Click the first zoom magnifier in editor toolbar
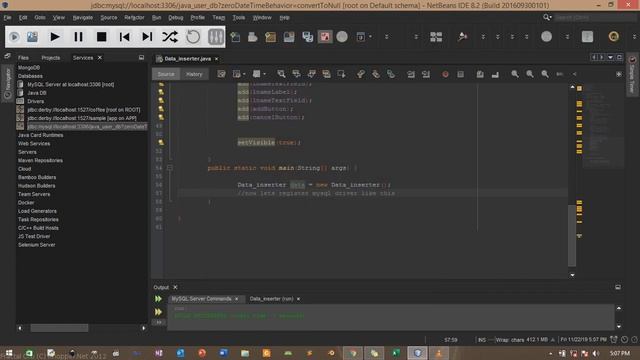This screenshot has width=640, height=360. point(515,74)
